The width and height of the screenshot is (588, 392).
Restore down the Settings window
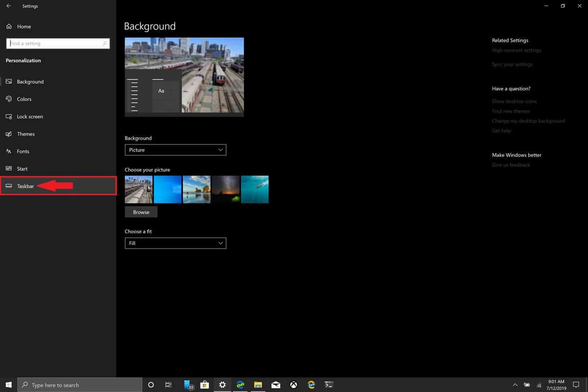click(562, 6)
